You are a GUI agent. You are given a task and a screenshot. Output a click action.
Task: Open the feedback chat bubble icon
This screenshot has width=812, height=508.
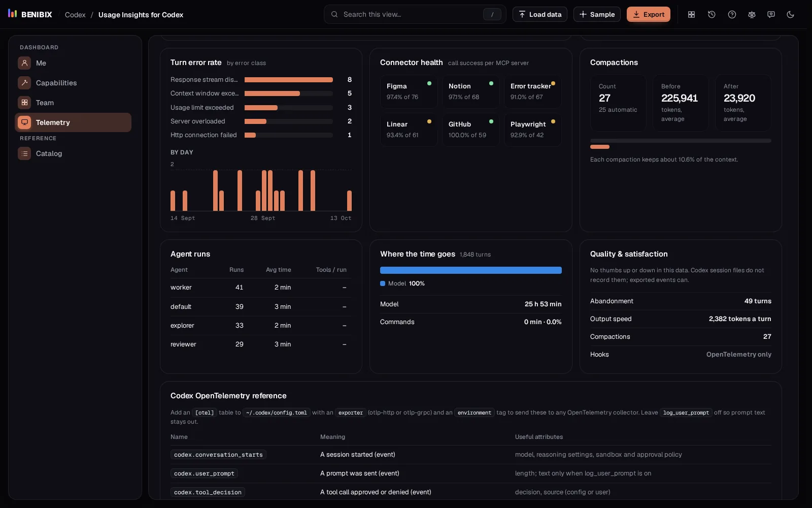point(771,14)
